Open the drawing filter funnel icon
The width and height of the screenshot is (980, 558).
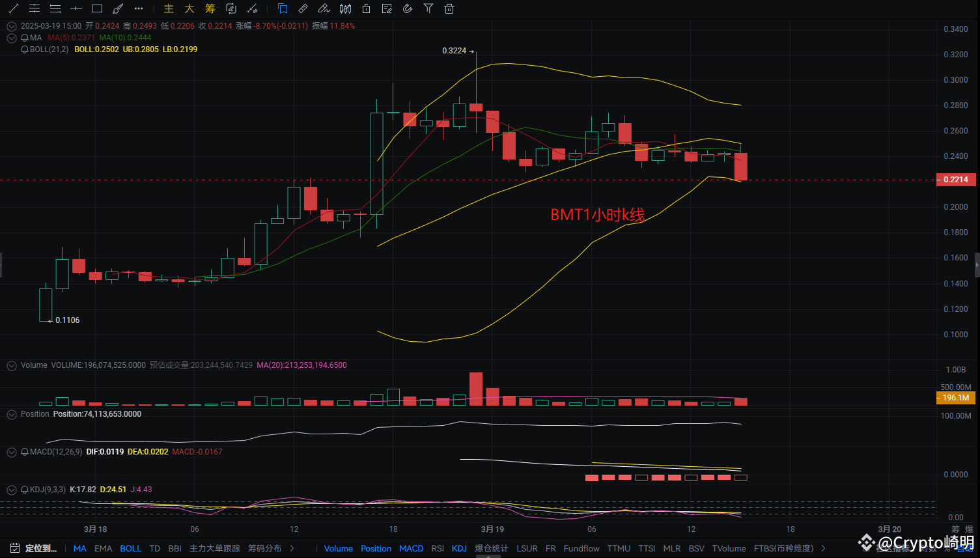[428, 8]
